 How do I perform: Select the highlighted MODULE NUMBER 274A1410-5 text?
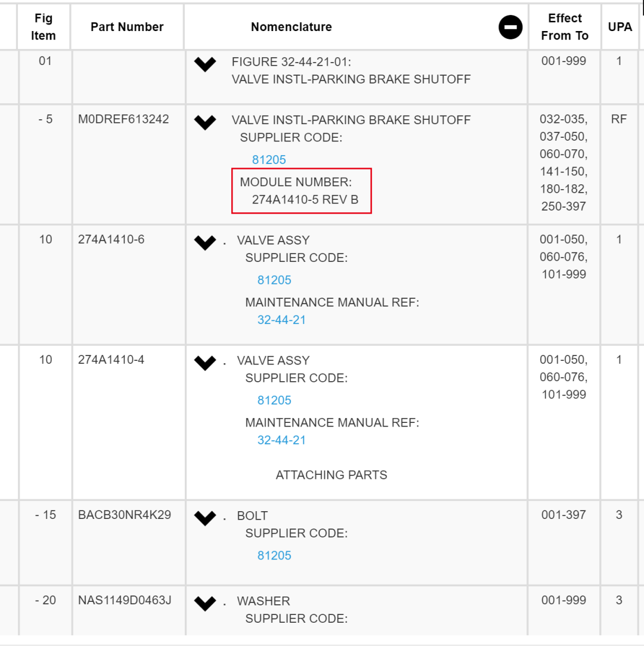(x=301, y=191)
